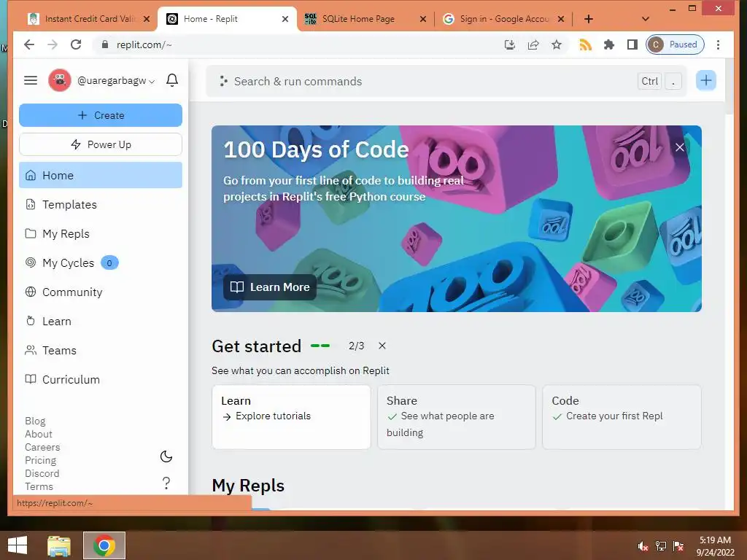Close the Instant Credit Card tab

[146, 19]
